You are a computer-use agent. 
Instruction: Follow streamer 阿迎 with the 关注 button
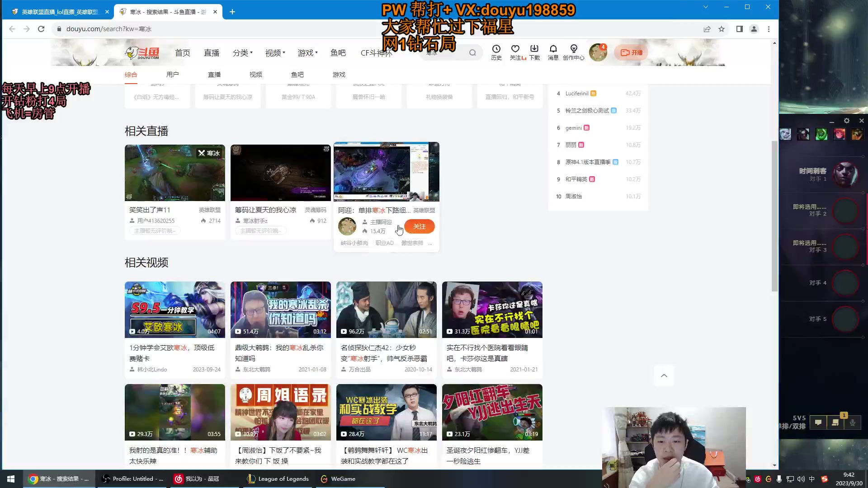pos(419,226)
